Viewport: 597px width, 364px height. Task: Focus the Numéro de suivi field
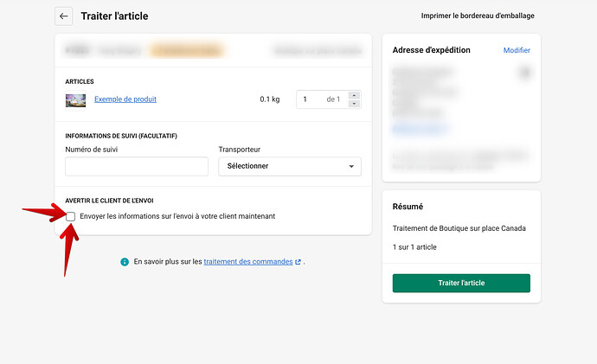click(x=137, y=166)
